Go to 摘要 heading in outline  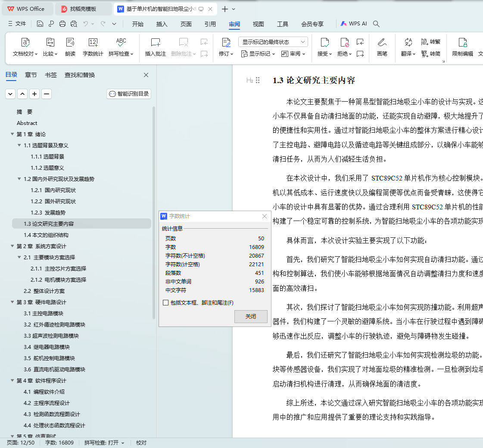pyautogui.click(x=24, y=112)
